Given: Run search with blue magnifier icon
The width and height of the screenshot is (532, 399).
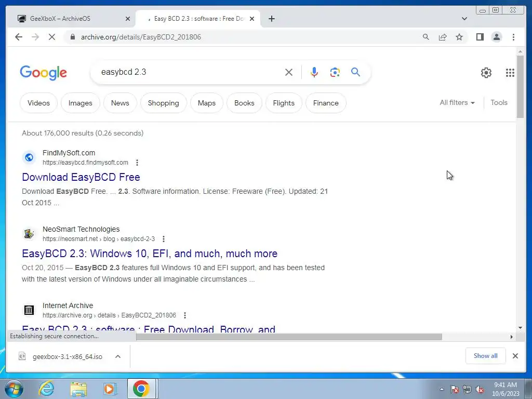Looking at the screenshot, I should tap(355, 72).
